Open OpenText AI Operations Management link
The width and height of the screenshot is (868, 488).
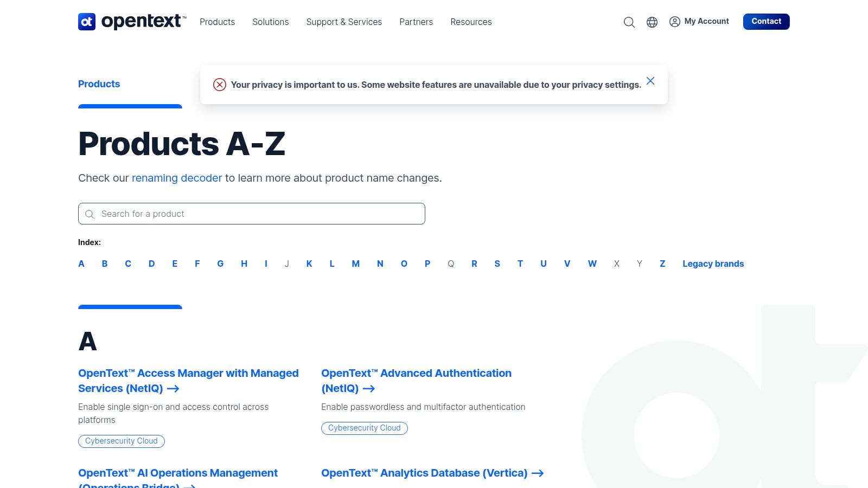click(x=177, y=473)
